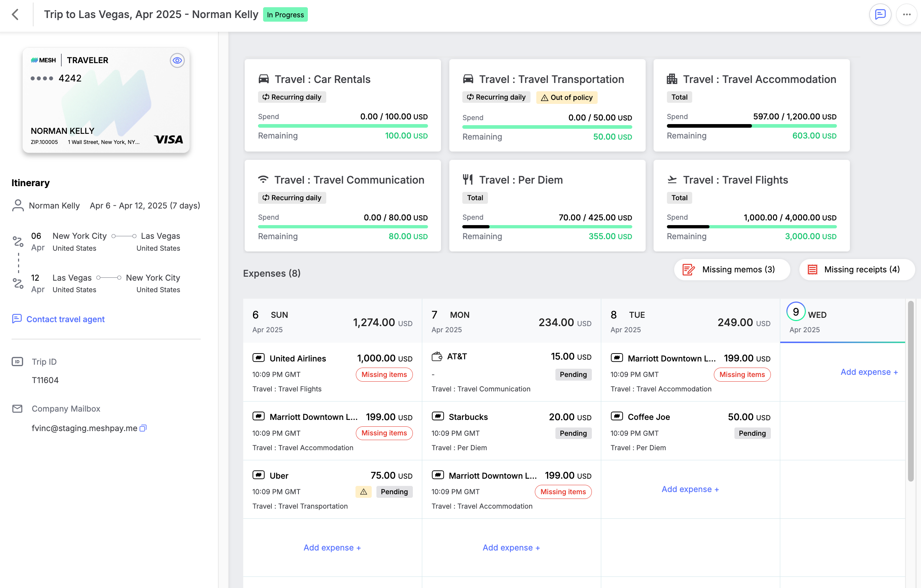This screenshot has width=921, height=588.
Task: Click the Visa logo on the card
Action: pyautogui.click(x=169, y=139)
